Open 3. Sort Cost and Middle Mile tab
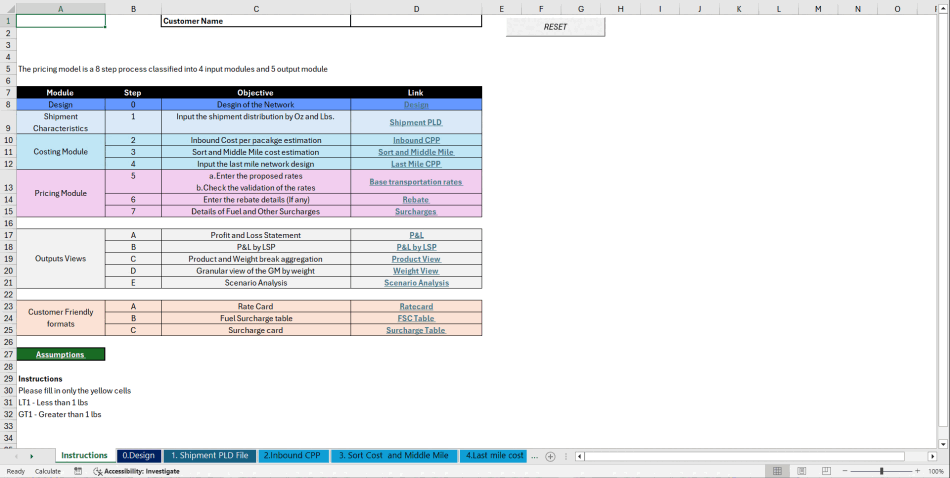 394,456
